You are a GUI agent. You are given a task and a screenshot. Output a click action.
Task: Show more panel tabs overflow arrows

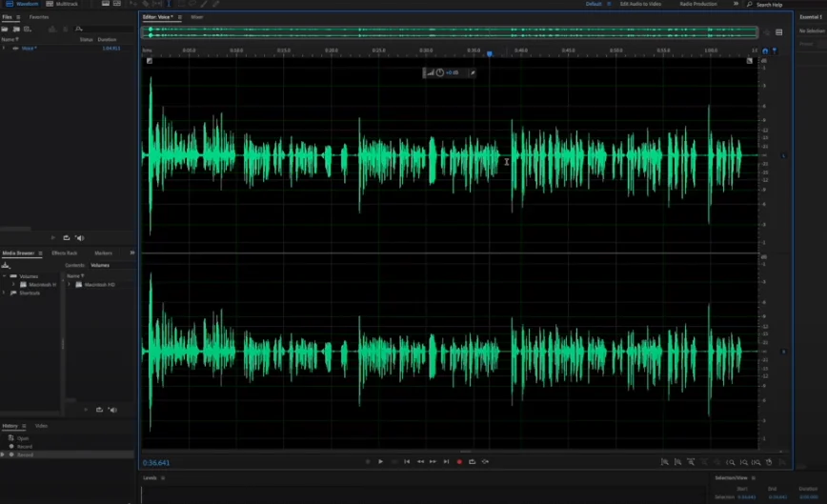coord(131,253)
